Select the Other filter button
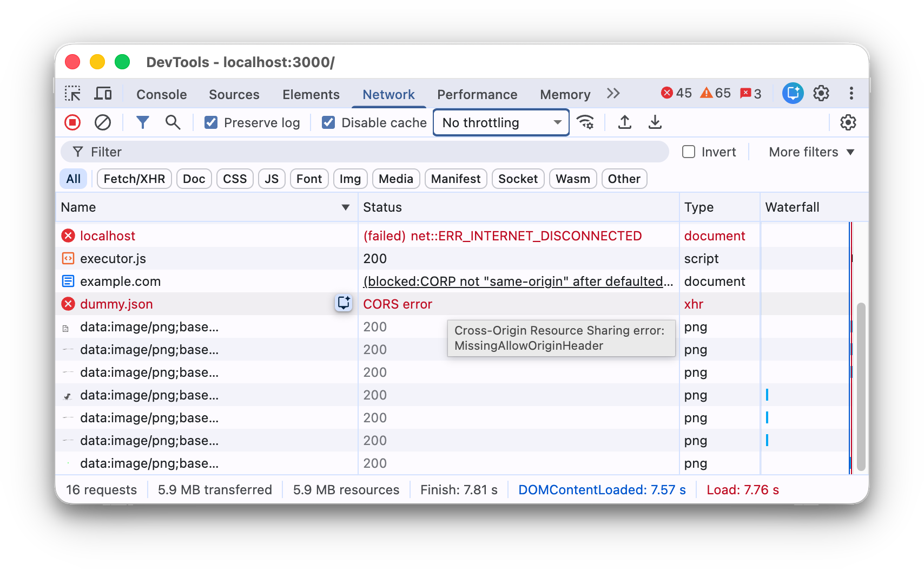The image size is (924, 569). point(624,179)
